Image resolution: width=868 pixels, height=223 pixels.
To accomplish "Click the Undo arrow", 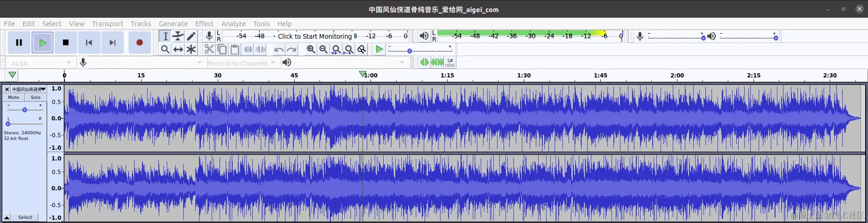I will pyautogui.click(x=279, y=49).
